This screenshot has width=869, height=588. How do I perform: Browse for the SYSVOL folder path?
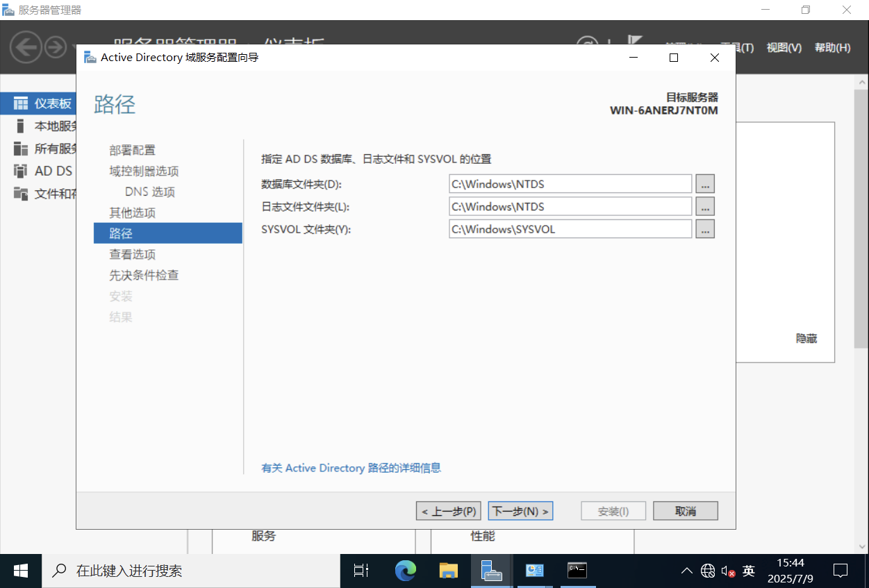click(705, 229)
